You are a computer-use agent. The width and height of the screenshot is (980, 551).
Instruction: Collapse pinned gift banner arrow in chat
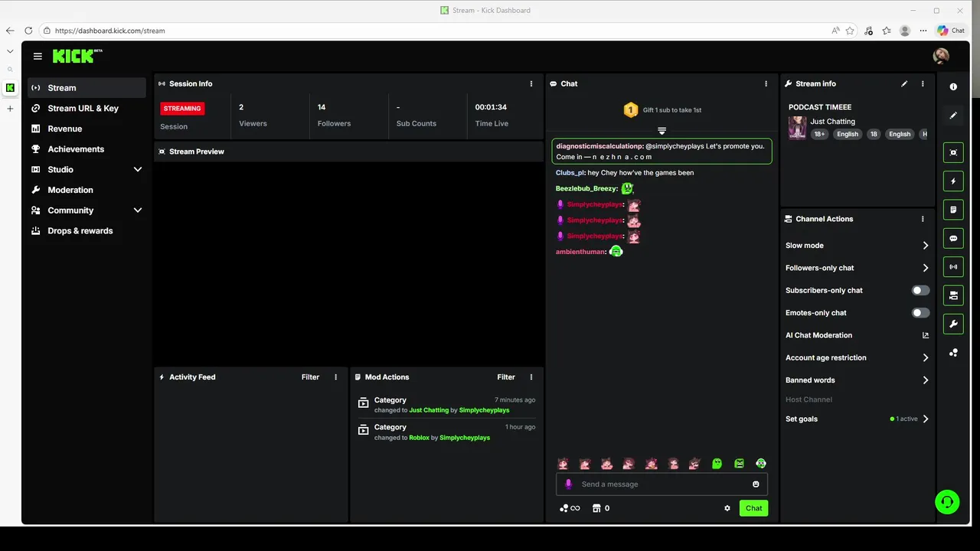point(662,131)
